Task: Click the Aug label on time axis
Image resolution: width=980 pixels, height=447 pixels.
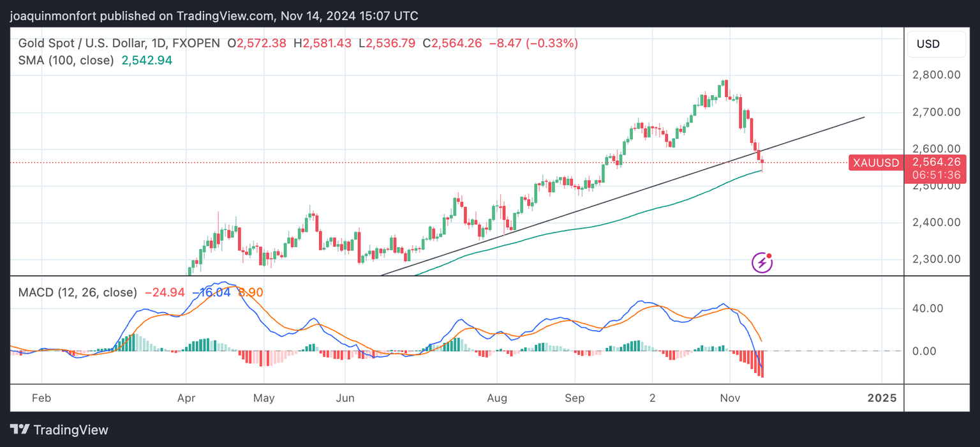Action: (496, 398)
